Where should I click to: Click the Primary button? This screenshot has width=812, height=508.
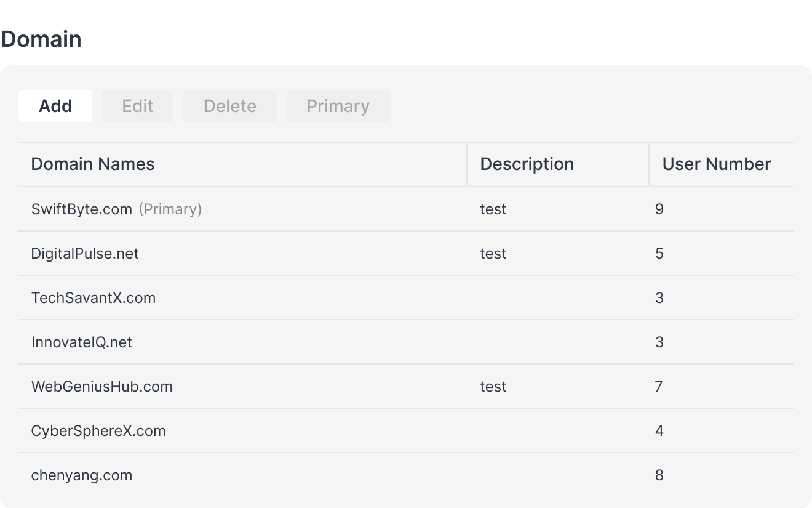point(338,105)
